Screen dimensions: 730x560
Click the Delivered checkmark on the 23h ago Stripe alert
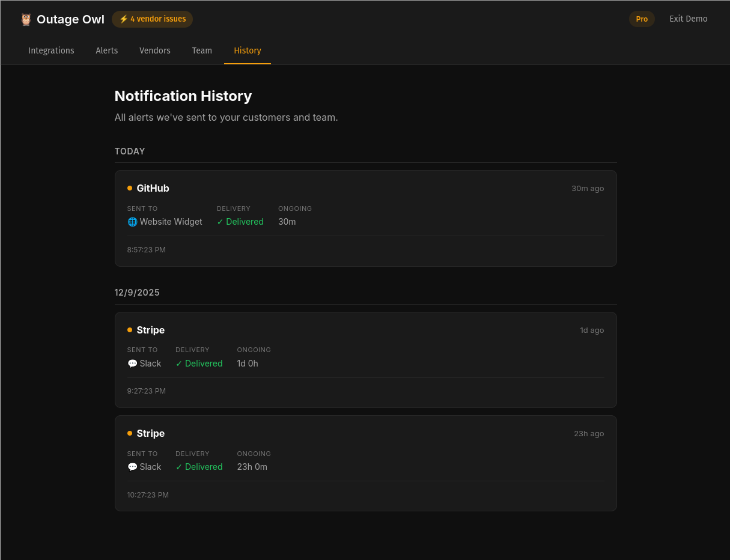(179, 466)
